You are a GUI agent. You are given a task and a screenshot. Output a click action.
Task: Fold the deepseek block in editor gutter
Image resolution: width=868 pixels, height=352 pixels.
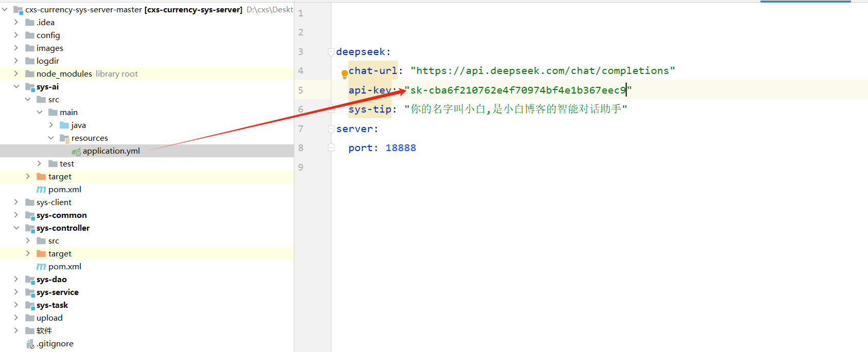331,52
